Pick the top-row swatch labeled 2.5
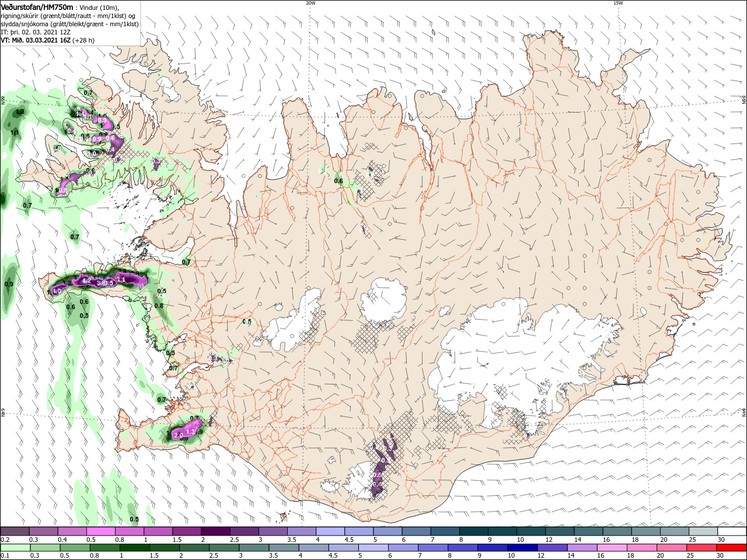Viewport: 747px width, 560px height. pos(243,531)
